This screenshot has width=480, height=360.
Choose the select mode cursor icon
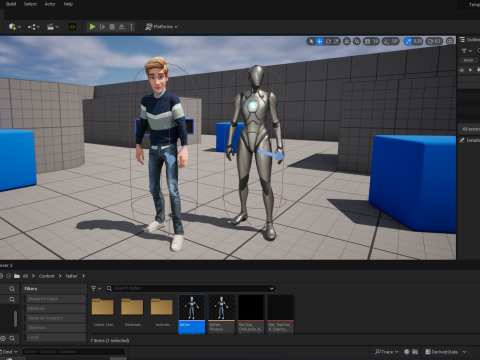click(x=311, y=41)
